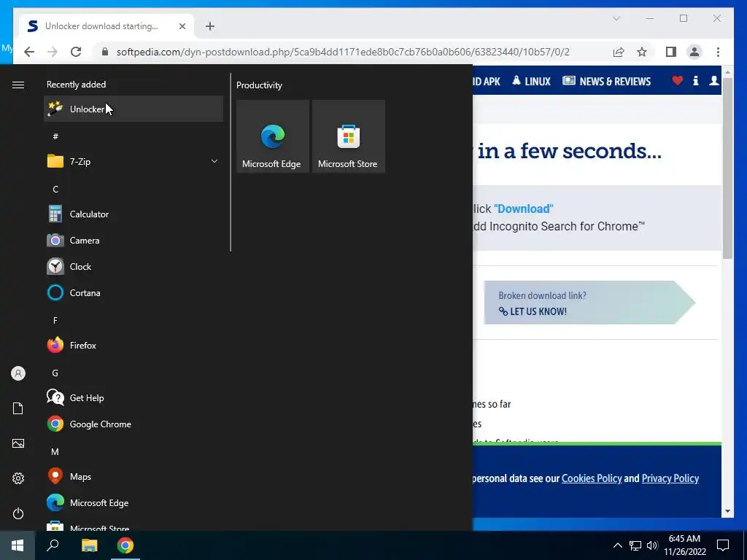Share this page icon in Chrome
747x560 pixels.
[x=619, y=52]
